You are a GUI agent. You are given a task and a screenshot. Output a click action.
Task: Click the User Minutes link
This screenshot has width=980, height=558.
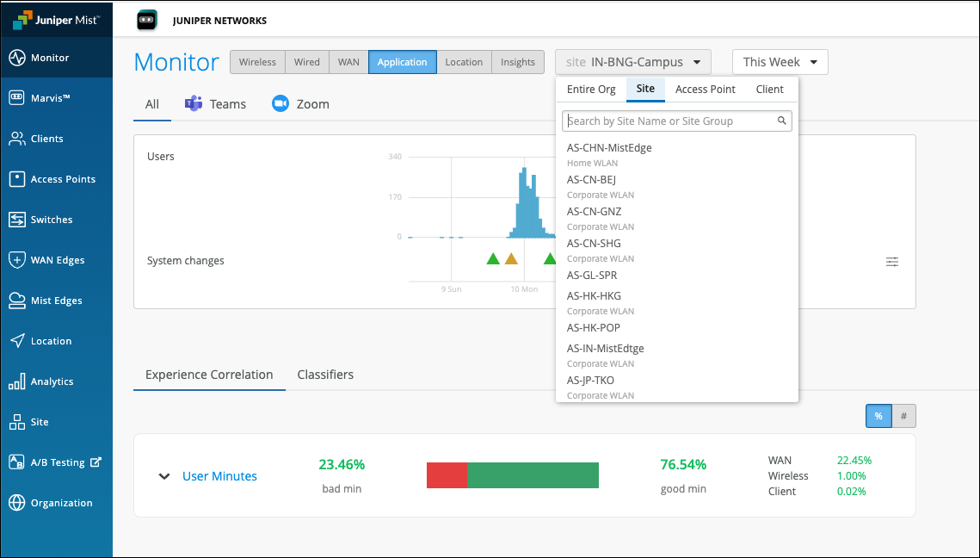point(219,476)
